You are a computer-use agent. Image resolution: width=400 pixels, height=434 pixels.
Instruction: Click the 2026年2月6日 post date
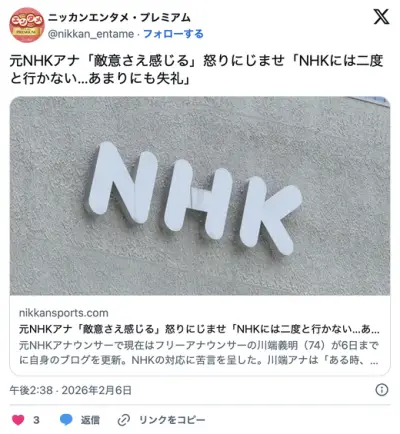click(97, 390)
